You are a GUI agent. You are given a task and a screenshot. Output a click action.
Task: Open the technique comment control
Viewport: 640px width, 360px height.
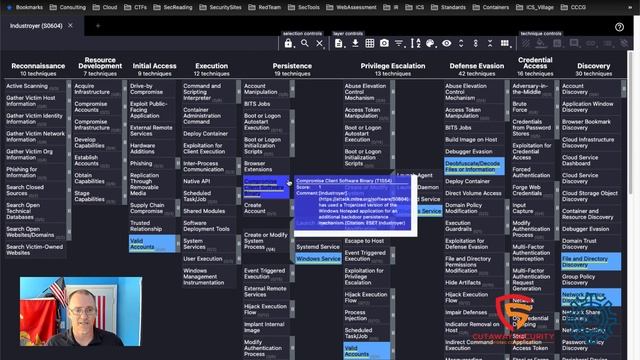(574, 43)
